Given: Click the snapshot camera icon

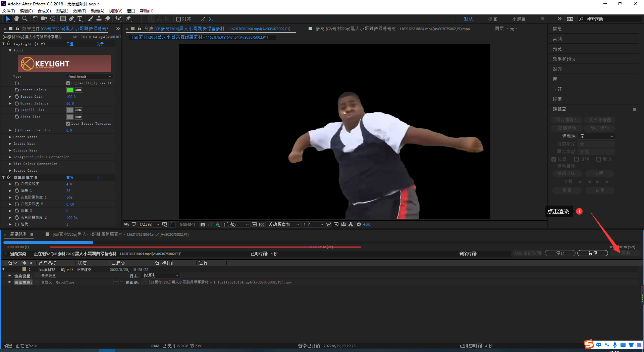Looking at the screenshot, I should (203, 224).
